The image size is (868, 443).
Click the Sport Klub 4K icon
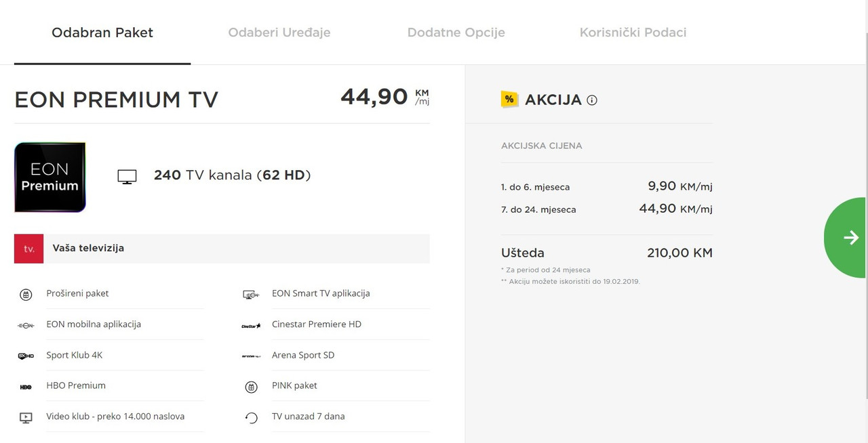click(26, 356)
